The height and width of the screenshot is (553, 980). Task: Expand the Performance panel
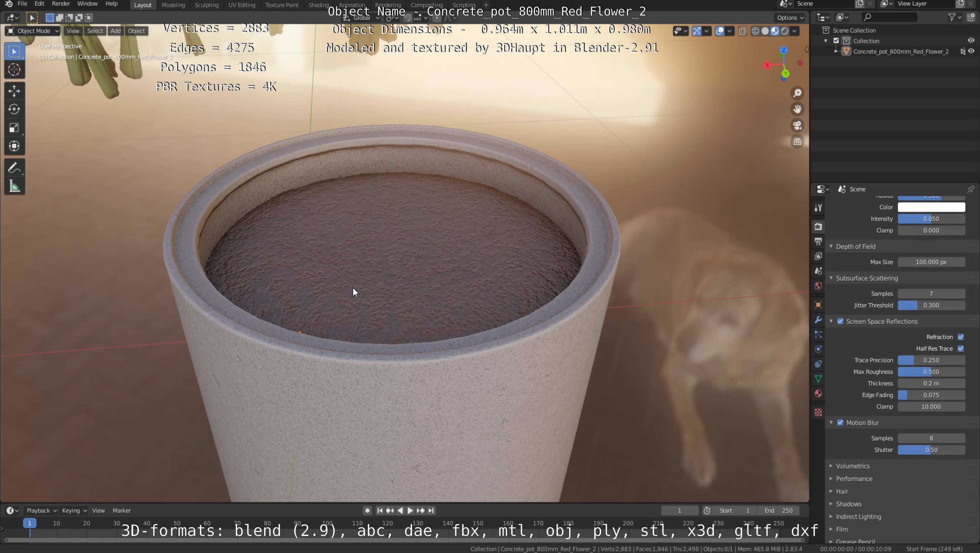[831, 479]
